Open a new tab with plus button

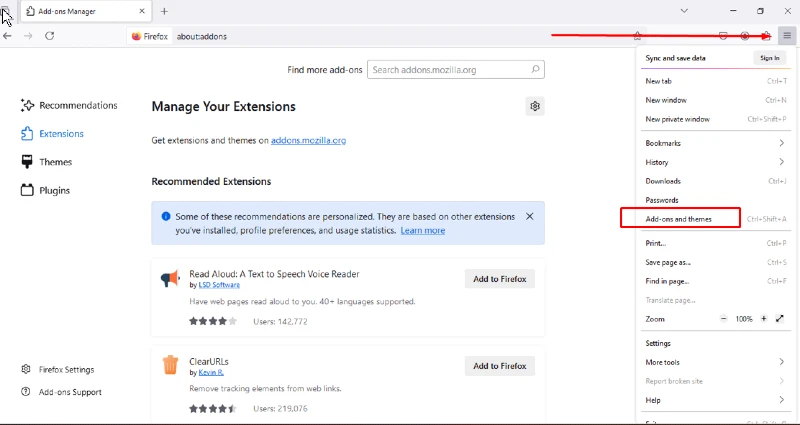coord(164,11)
